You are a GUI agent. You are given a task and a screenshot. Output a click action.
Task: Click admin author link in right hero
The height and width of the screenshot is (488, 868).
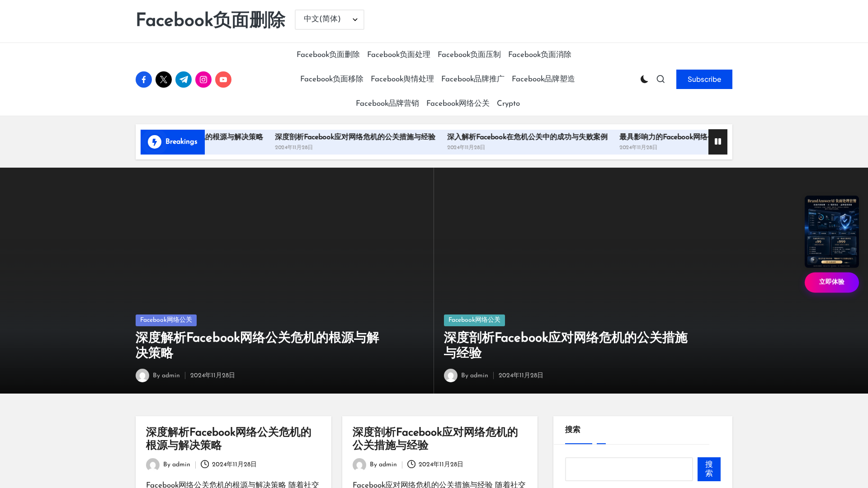point(479,375)
